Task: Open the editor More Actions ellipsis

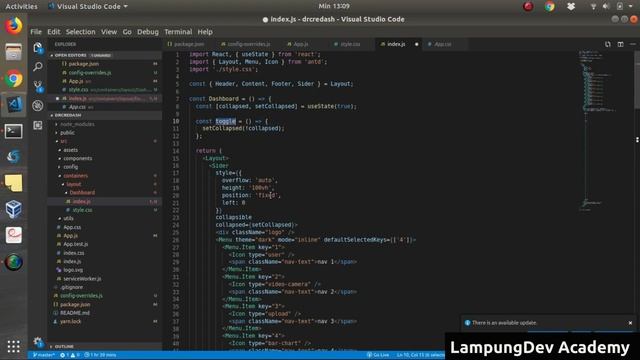Action: (x=633, y=44)
